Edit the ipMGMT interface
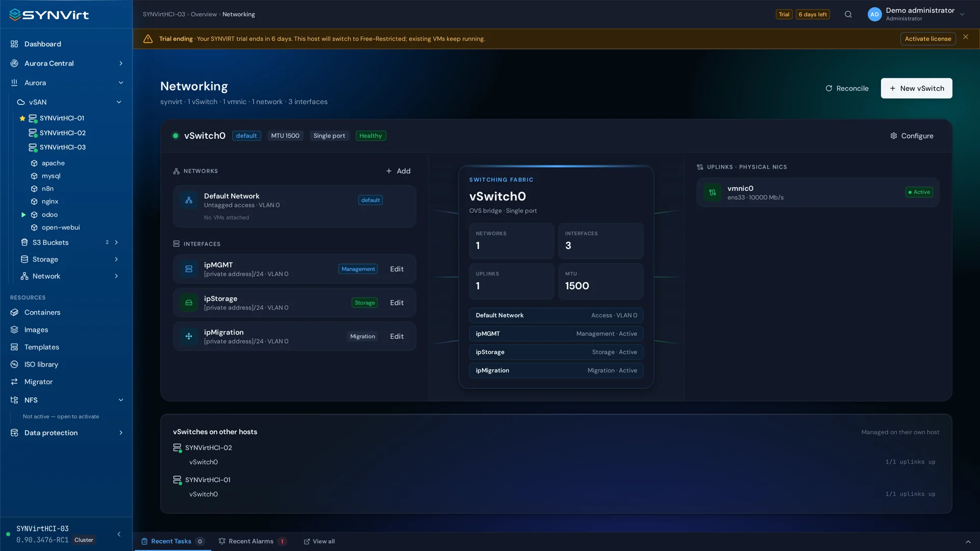Screen dimensions: 980x551 coord(397,269)
